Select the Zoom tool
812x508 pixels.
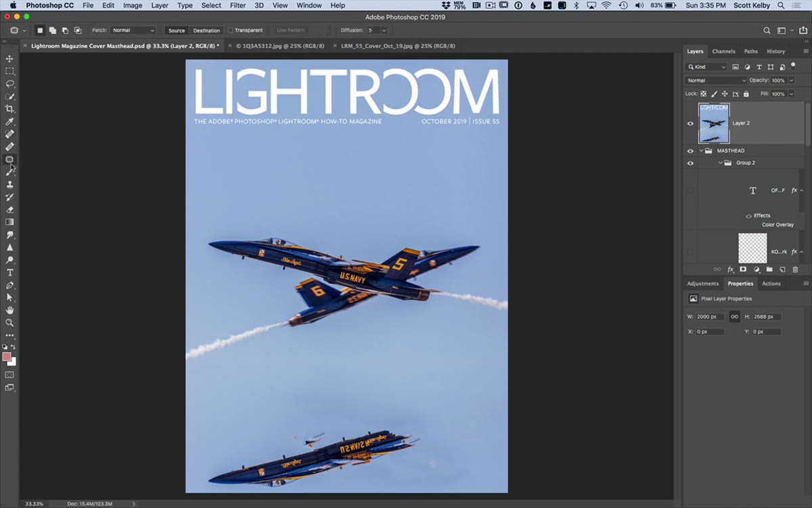9,322
